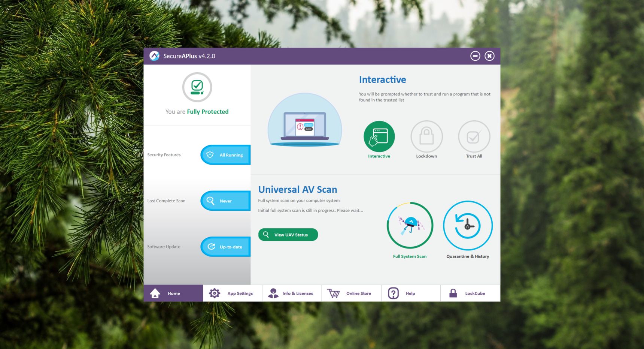Click the Last Complete Scan label

166,201
